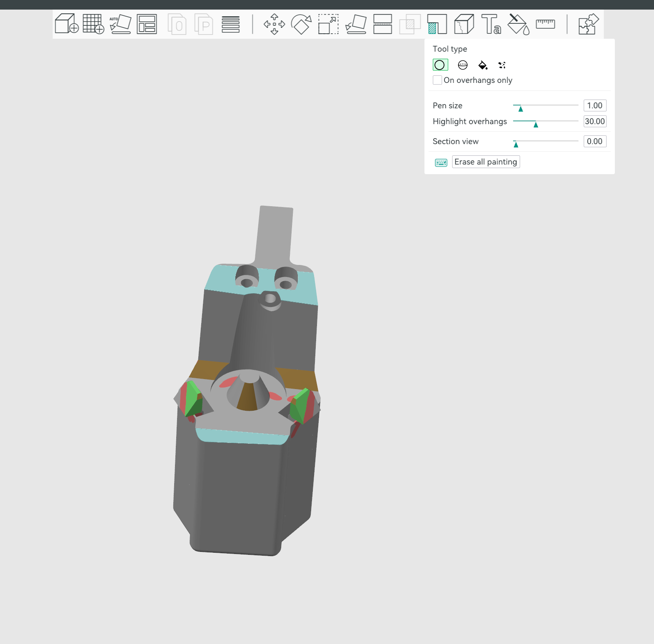
Task: Click the Add plate grid icon
Action: point(93,24)
